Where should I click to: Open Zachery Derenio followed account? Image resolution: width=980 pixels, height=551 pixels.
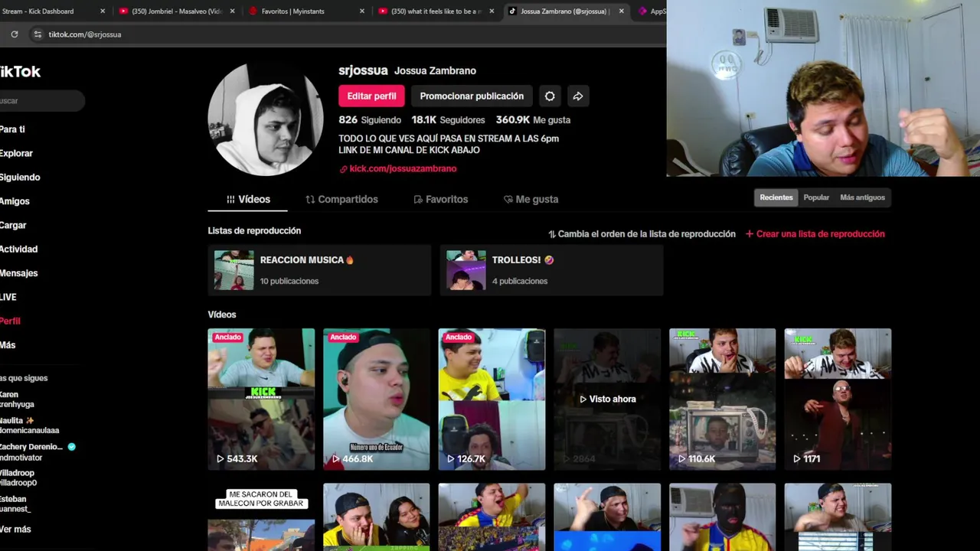37,452
